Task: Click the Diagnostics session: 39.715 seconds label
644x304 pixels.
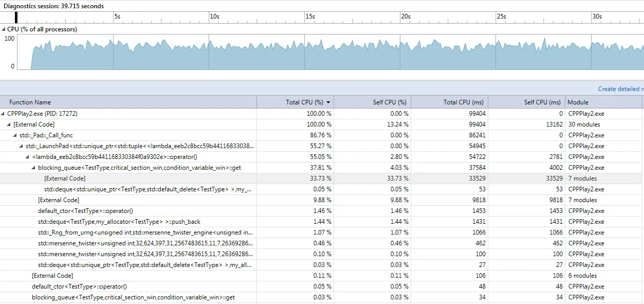Action: point(53,6)
